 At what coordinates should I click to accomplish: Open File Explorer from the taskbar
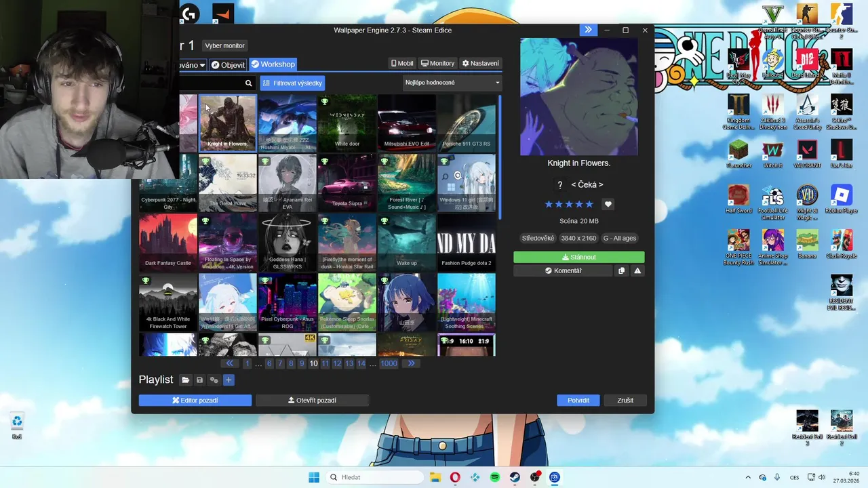(x=435, y=477)
